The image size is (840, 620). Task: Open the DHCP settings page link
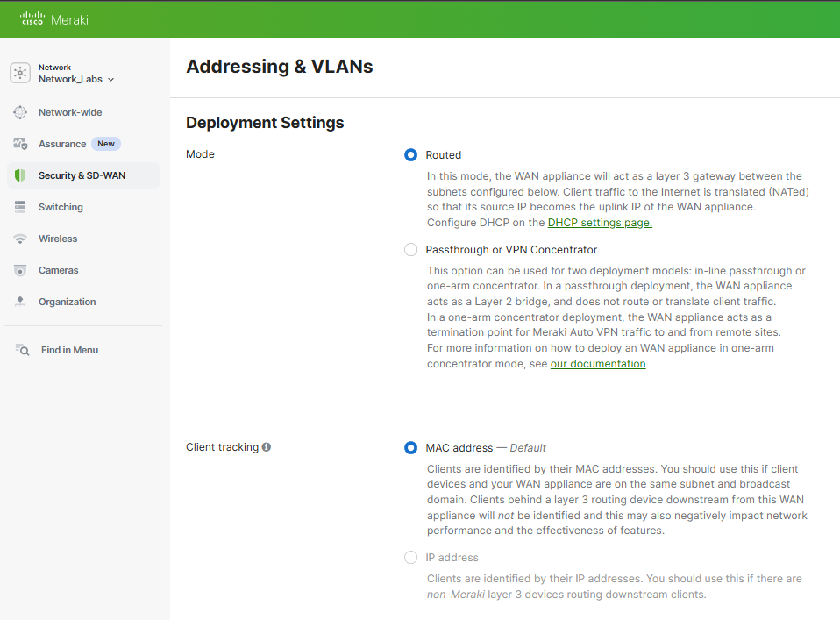[600, 223]
